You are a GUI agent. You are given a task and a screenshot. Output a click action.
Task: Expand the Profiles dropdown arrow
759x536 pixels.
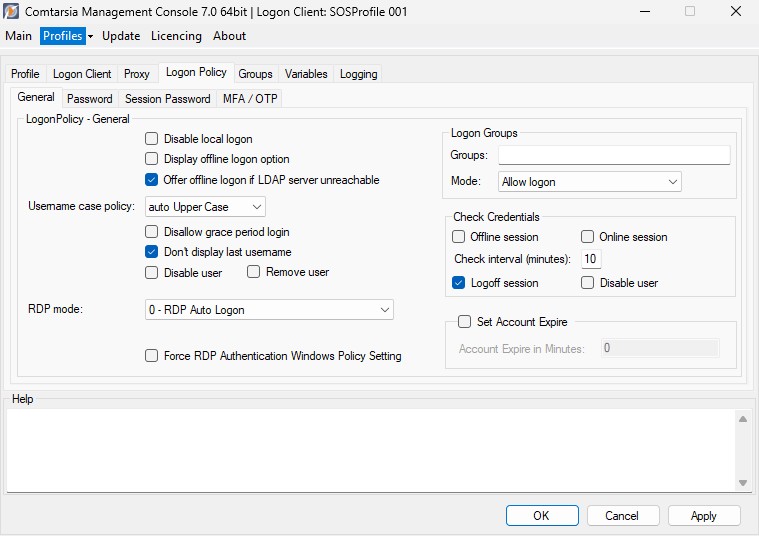[91, 36]
